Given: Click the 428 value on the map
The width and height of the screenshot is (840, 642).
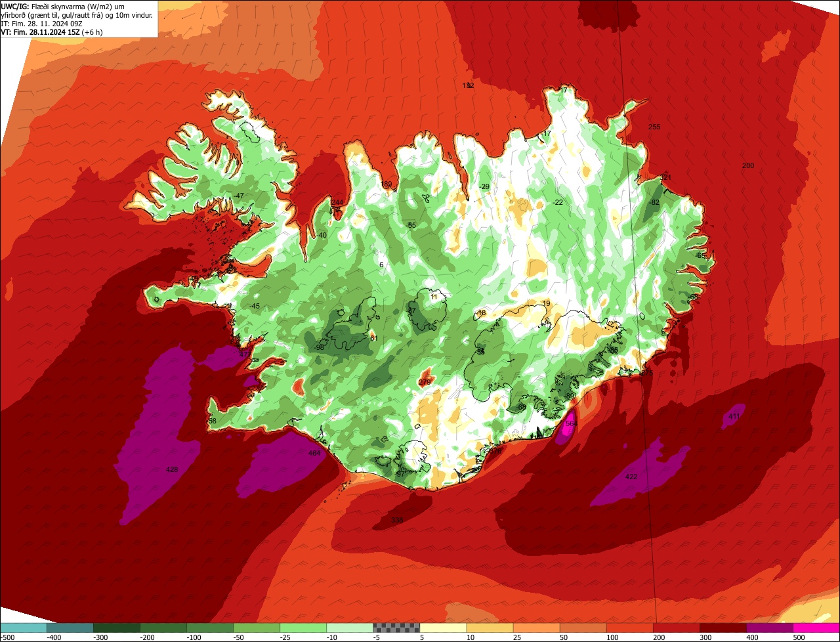Looking at the screenshot, I should [x=172, y=469].
